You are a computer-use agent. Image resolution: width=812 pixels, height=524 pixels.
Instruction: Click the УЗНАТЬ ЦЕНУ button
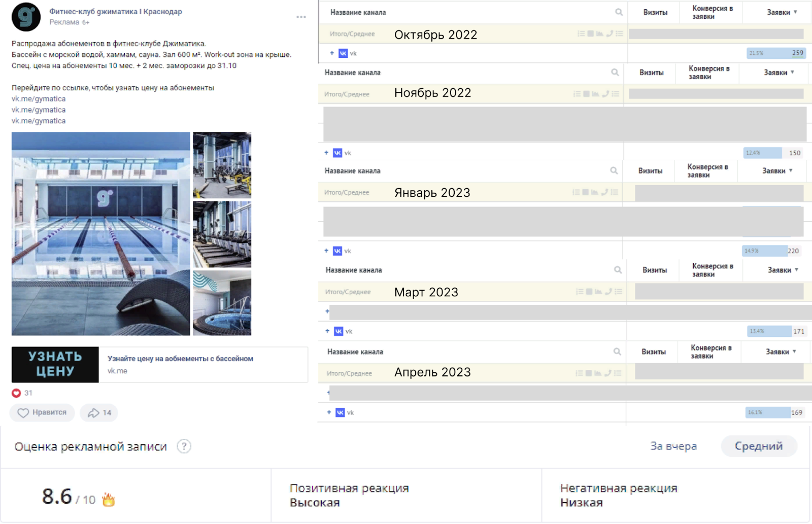tap(55, 364)
